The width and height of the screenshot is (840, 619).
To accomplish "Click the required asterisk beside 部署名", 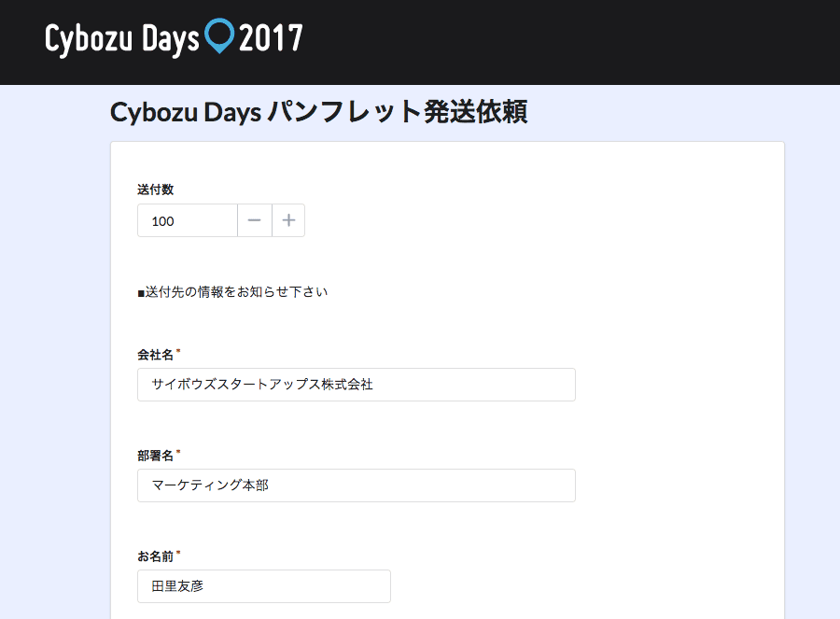I will click(178, 454).
